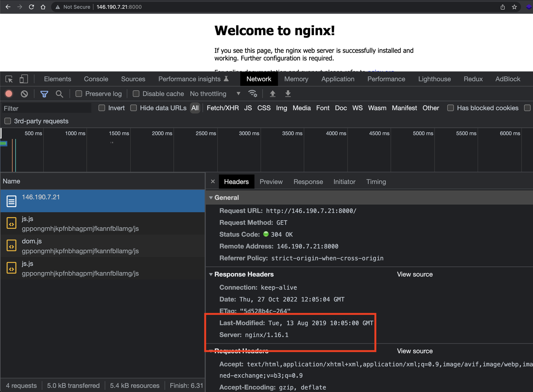533x392 pixels.
Task: Filter requests by Doc
Action: coord(341,108)
